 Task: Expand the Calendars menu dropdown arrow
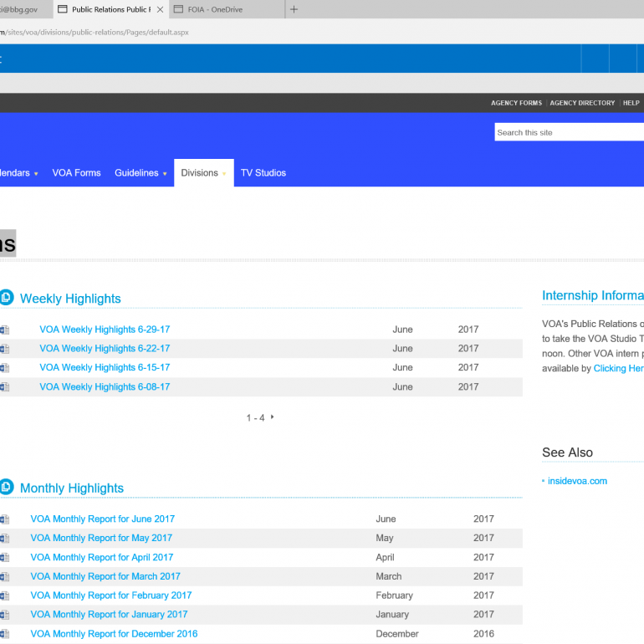click(x=36, y=174)
